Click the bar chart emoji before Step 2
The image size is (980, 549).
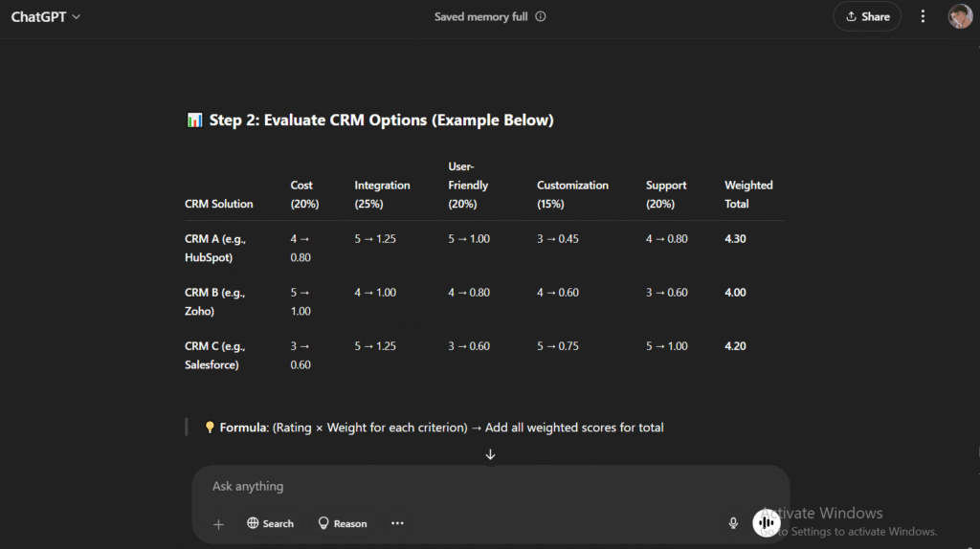pos(194,120)
